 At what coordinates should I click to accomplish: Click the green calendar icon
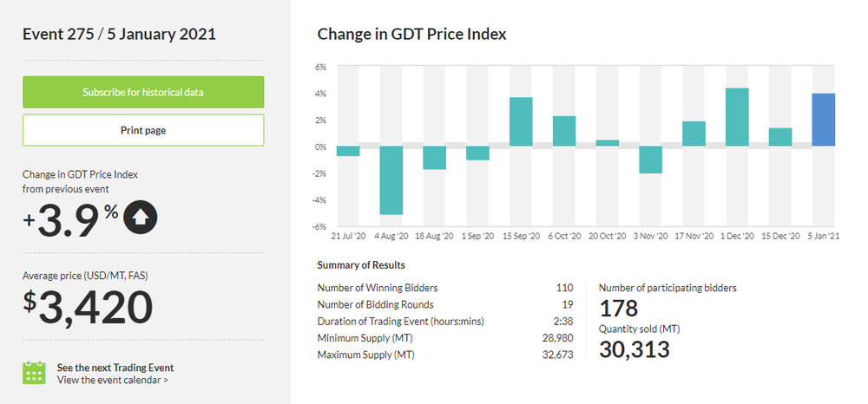tap(34, 372)
